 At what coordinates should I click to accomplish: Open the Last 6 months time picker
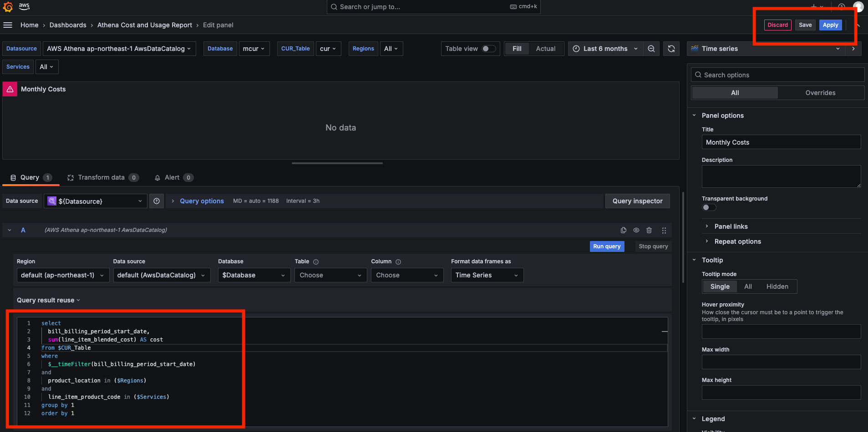[x=605, y=49]
